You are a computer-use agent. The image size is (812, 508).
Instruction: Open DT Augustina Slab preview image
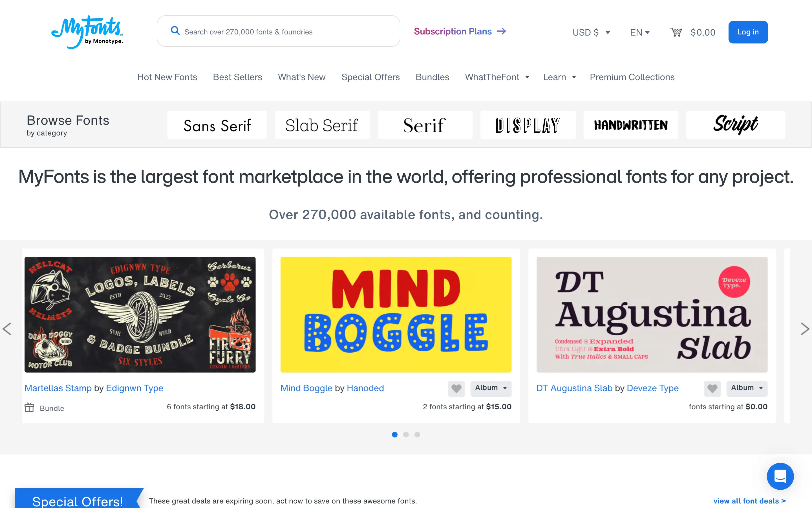tap(652, 314)
